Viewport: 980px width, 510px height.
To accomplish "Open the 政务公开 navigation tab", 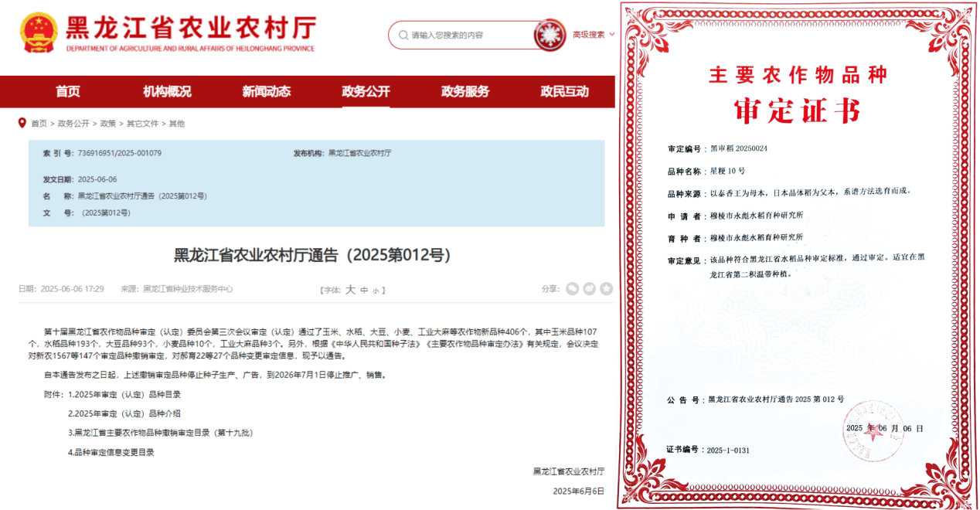I will (x=366, y=91).
